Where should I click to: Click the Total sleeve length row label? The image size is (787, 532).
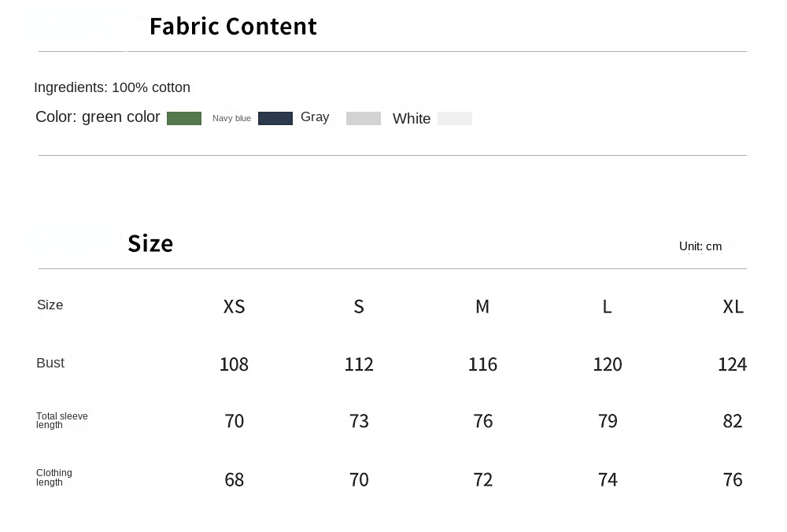[x=61, y=420]
